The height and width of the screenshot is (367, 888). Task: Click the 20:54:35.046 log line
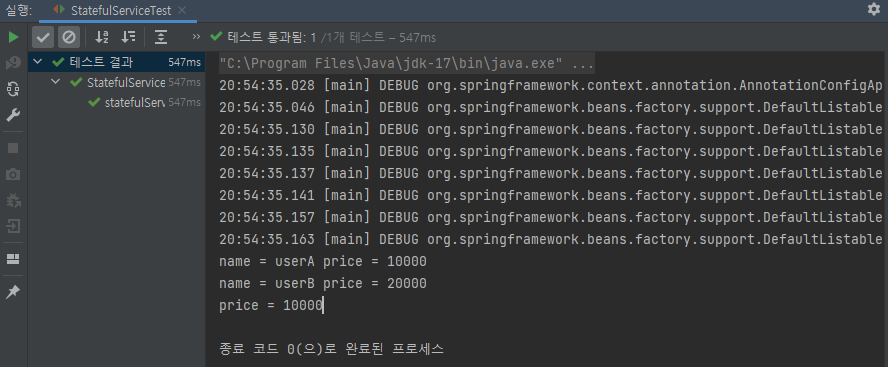click(550, 108)
